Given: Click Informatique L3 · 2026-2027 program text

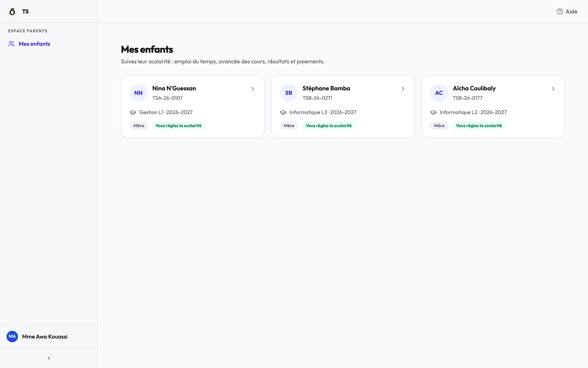Looking at the screenshot, I should 323,112.
